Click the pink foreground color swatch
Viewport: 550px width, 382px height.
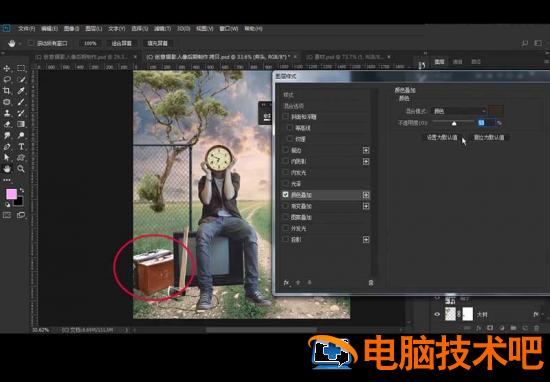(x=11, y=194)
